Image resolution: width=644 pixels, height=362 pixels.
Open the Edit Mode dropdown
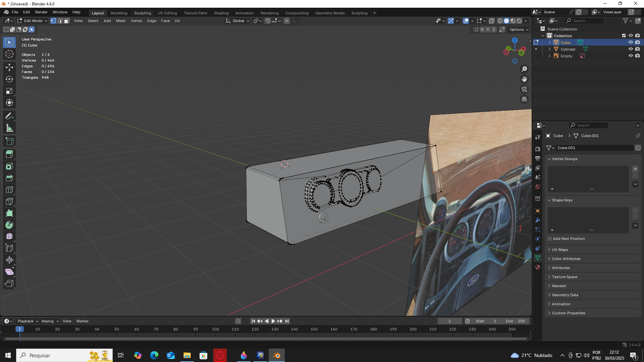coord(33,21)
